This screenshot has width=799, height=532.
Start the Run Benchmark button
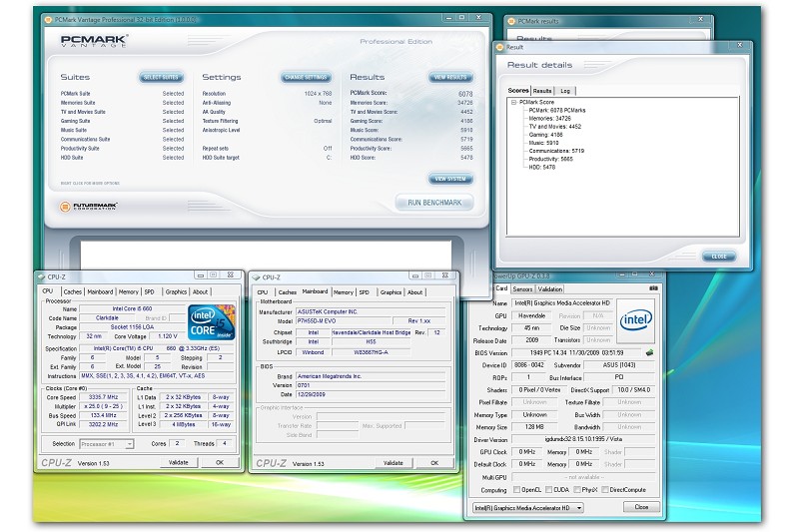[434, 203]
